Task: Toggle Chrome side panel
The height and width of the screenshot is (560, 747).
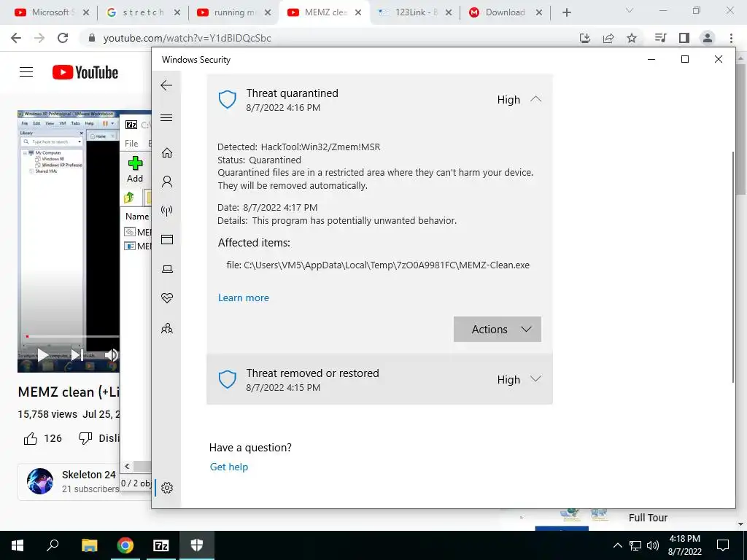Action: pyautogui.click(x=684, y=38)
